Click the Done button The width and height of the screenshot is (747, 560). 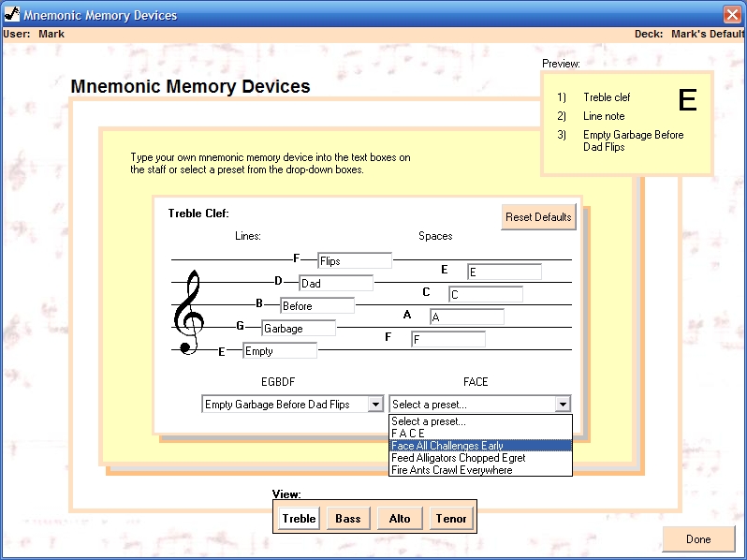[x=698, y=539]
